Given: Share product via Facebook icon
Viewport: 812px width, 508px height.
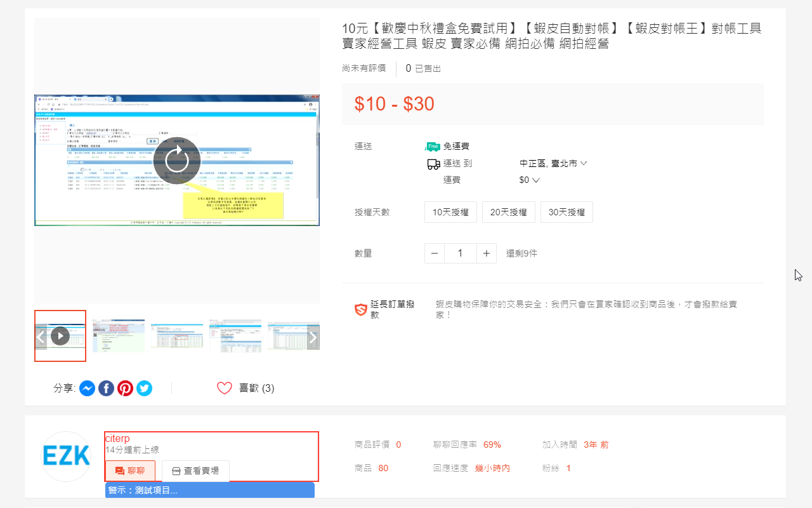Looking at the screenshot, I should point(107,388).
